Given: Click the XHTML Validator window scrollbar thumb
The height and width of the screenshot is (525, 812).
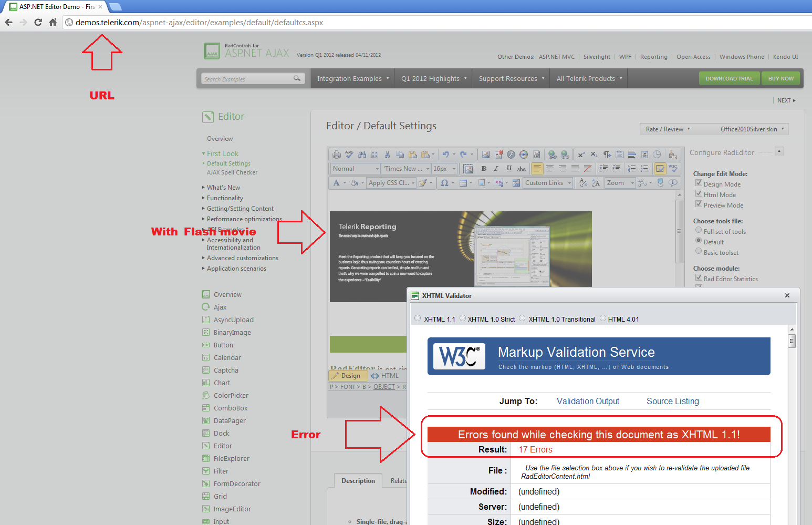Looking at the screenshot, I should point(792,341).
